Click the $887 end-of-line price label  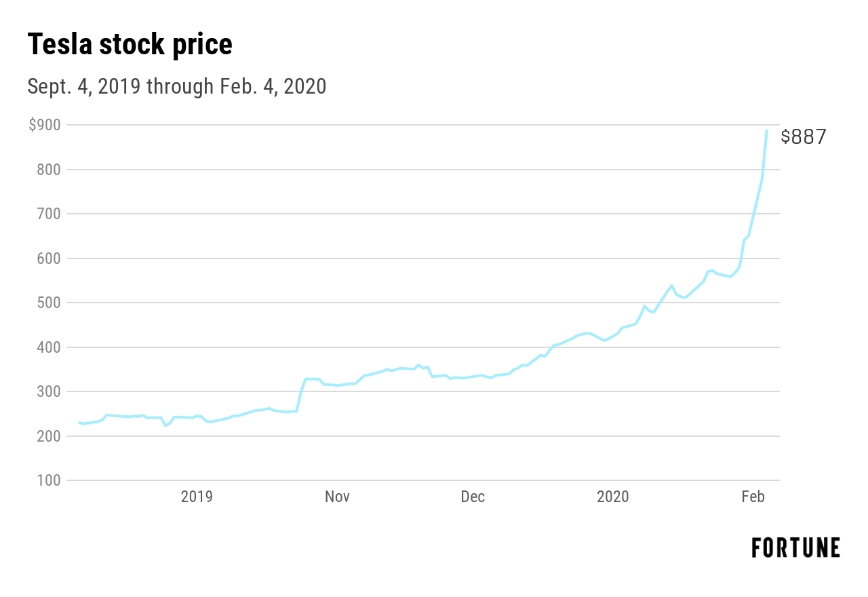(804, 137)
